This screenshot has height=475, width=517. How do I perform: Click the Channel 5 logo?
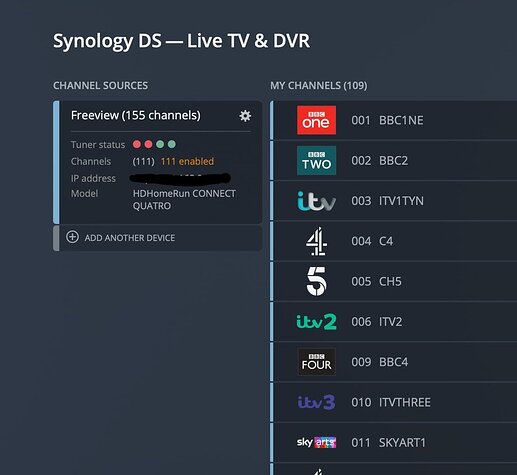(x=316, y=281)
